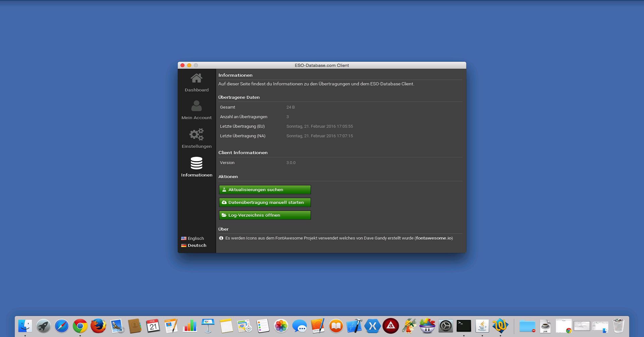Open System Preferences gear in dock

point(446,326)
